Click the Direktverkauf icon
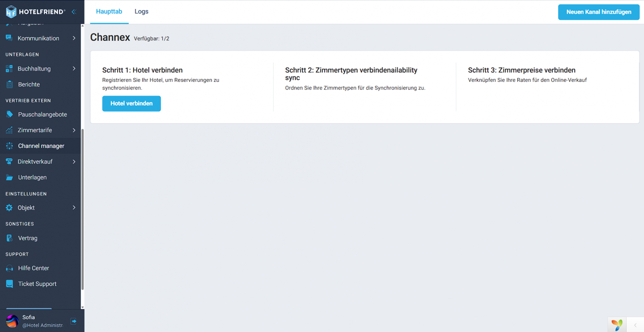 click(x=9, y=161)
